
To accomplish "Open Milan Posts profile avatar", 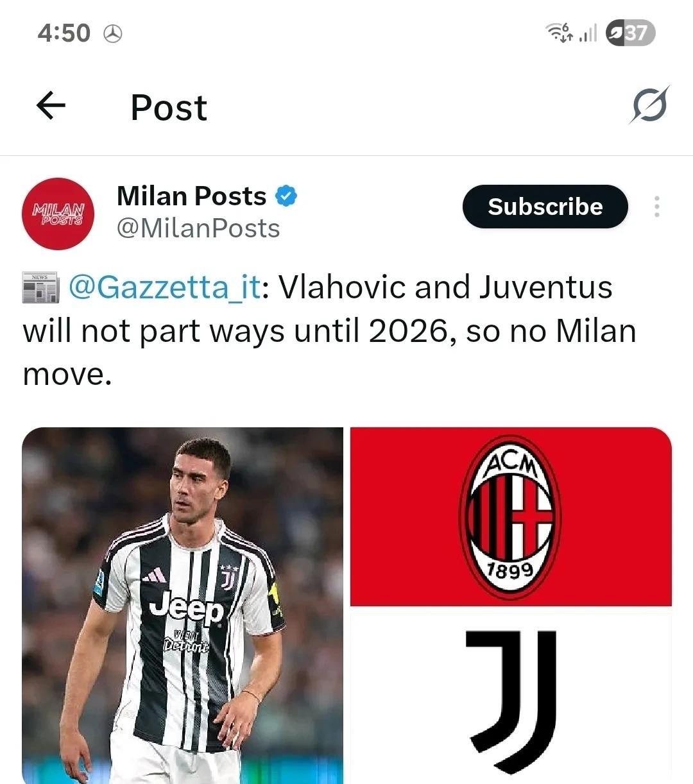I will [x=58, y=214].
